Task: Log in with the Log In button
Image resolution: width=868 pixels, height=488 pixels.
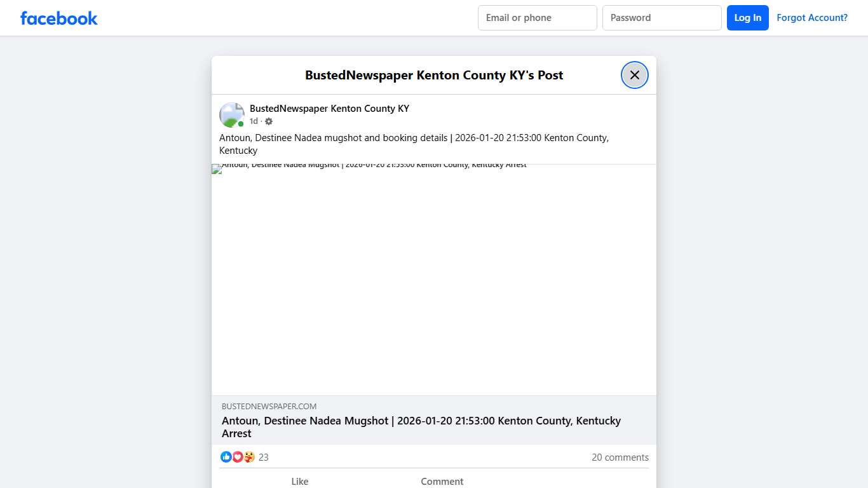Action: click(x=747, y=18)
